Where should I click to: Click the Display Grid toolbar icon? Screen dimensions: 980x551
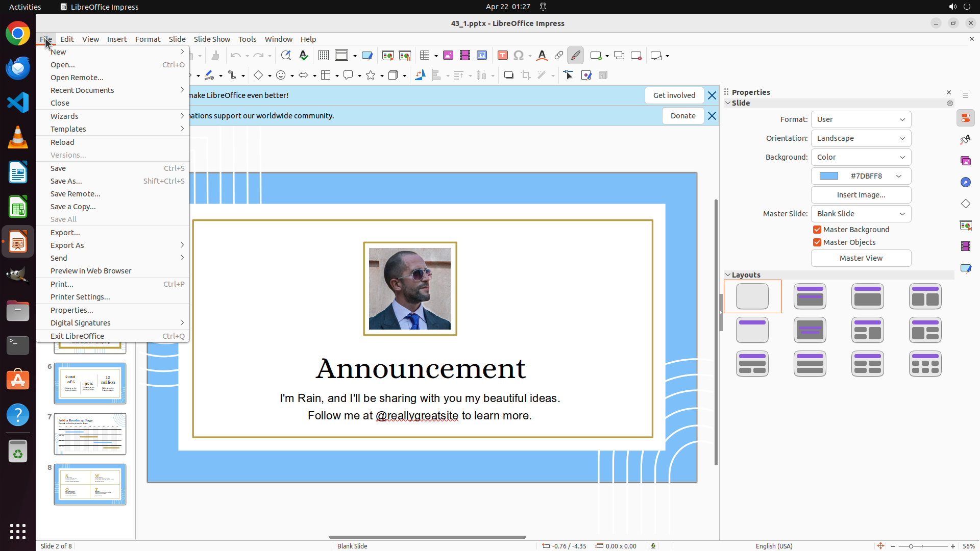[x=324, y=56]
